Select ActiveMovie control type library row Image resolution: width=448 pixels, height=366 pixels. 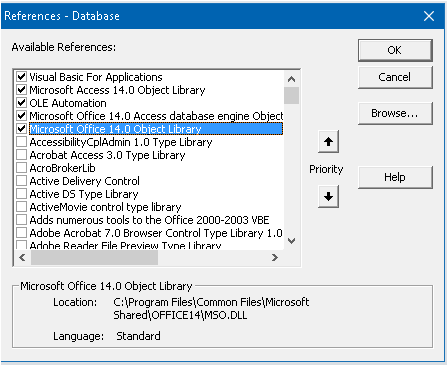(105, 207)
